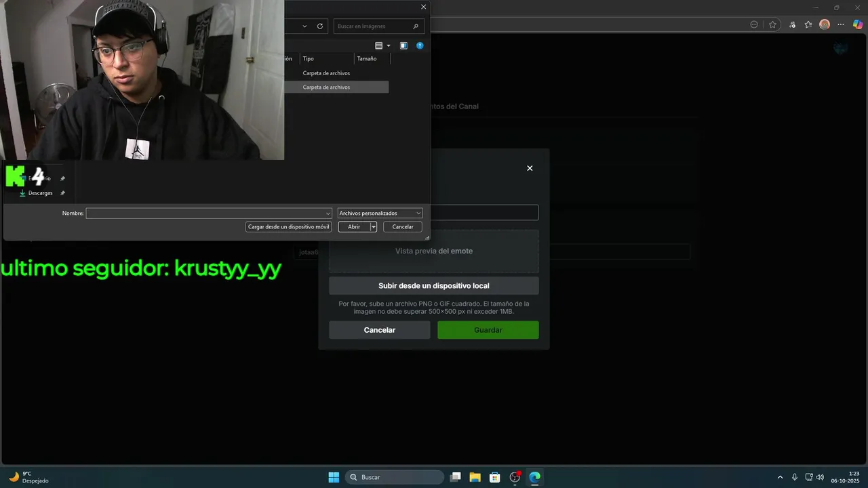868x488 pixels.
Task: Click Cancelar in the emote modal
Action: [x=380, y=330]
